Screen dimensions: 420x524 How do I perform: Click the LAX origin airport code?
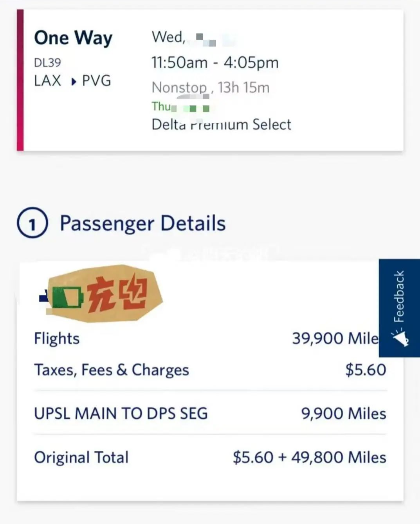(x=47, y=81)
